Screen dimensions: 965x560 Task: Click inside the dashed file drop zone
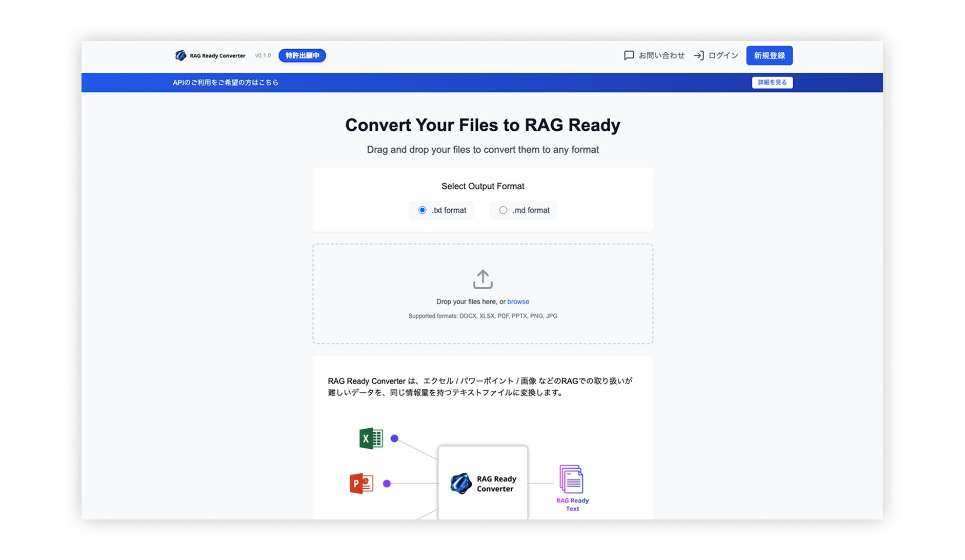[482, 294]
